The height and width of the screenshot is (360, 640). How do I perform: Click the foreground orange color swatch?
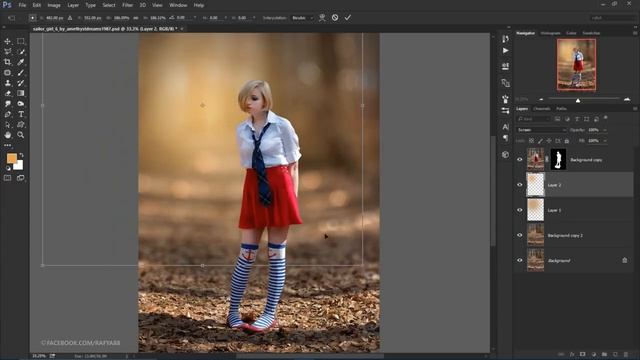coord(12,158)
